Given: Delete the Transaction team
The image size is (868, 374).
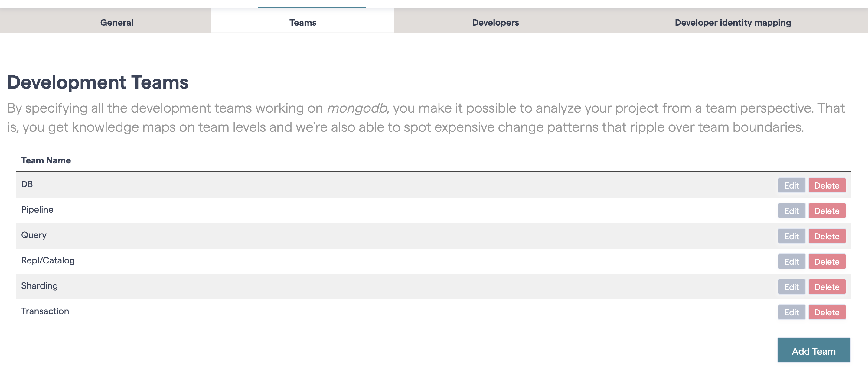Looking at the screenshot, I should tap(827, 312).
